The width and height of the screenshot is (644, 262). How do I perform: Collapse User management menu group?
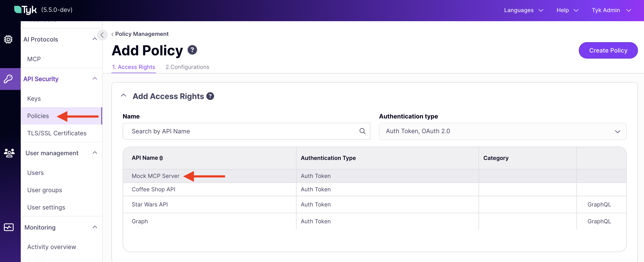pyautogui.click(x=95, y=153)
